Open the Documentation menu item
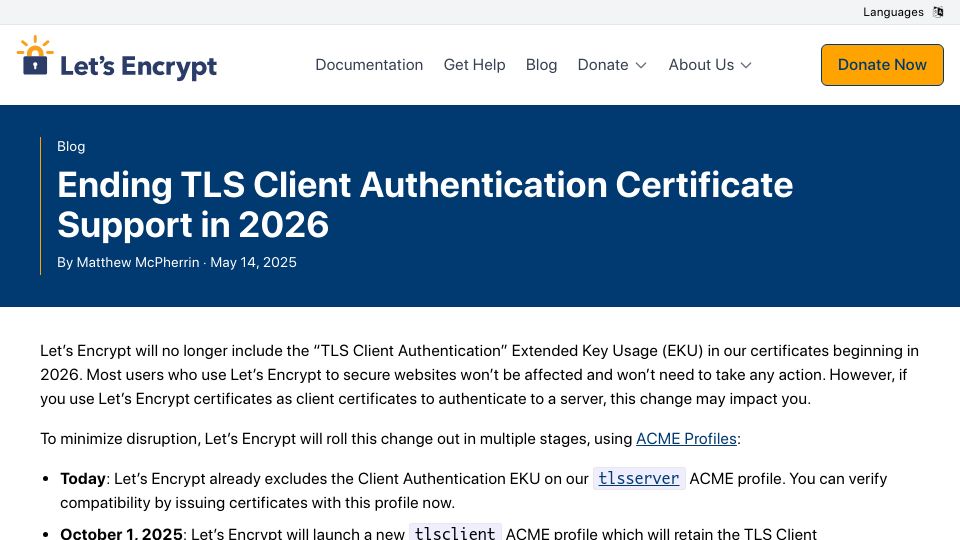The image size is (960, 540). click(x=369, y=65)
